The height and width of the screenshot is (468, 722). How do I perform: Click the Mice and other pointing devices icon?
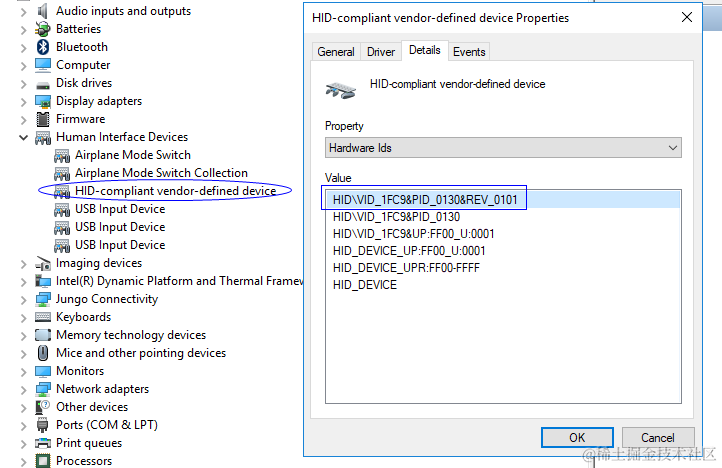click(43, 353)
